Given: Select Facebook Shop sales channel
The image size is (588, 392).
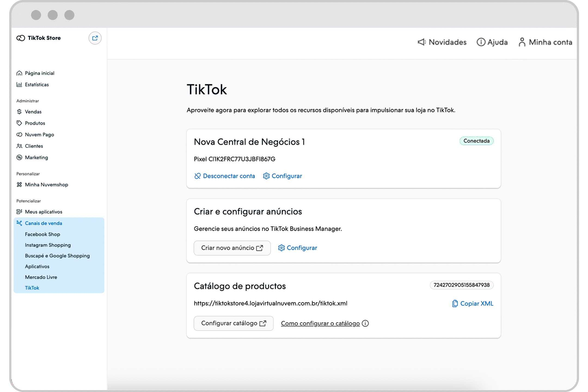Looking at the screenshot, I should click(42, 234).
